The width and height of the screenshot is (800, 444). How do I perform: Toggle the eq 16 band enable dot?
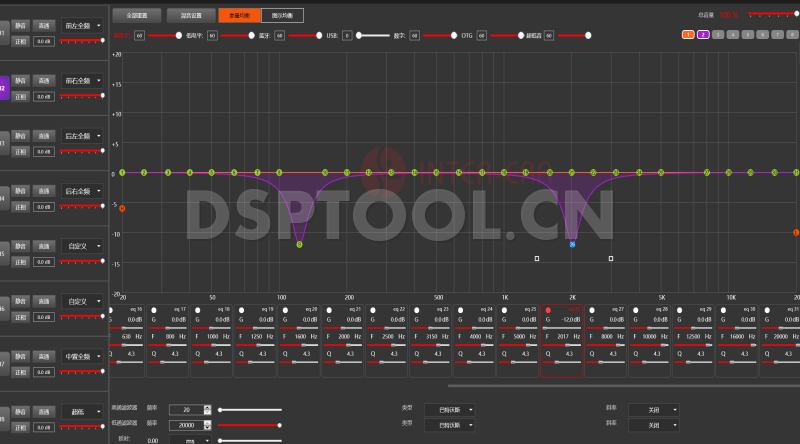click(113, 310)
